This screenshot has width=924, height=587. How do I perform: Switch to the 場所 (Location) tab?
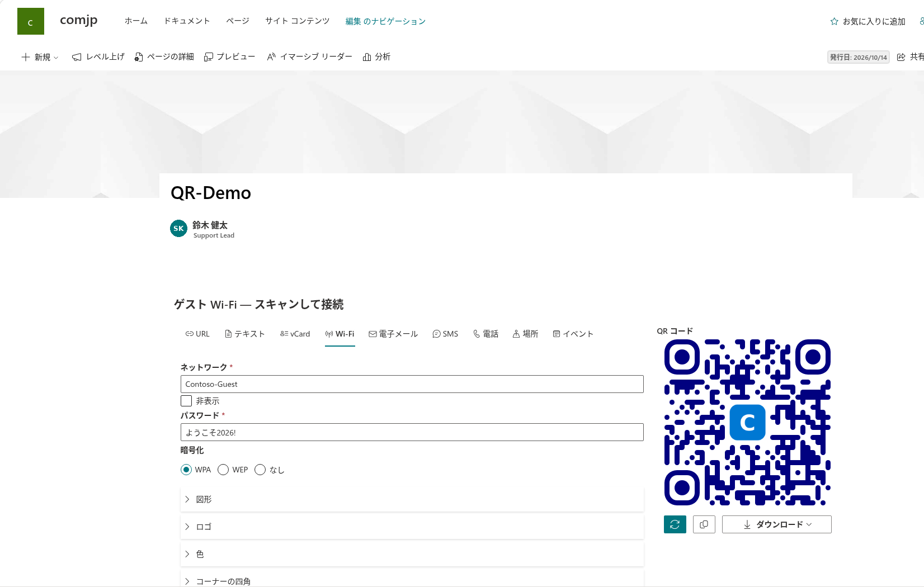click(x=526, y=334)
